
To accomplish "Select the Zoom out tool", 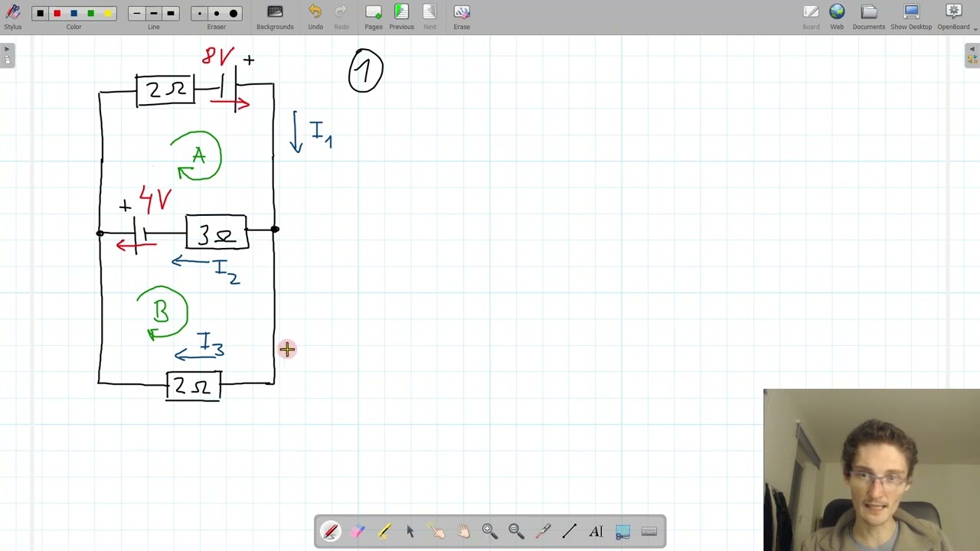I will pyautogui.click(x=516, y=531).
